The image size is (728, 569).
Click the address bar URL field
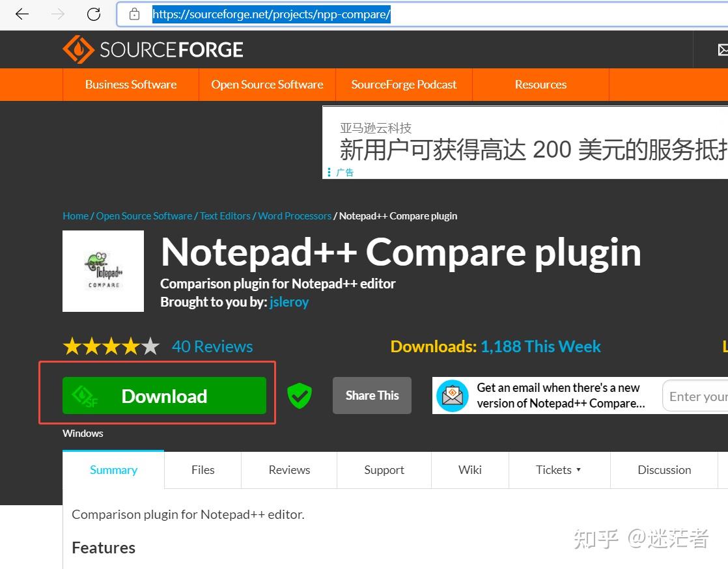point(423,14)
